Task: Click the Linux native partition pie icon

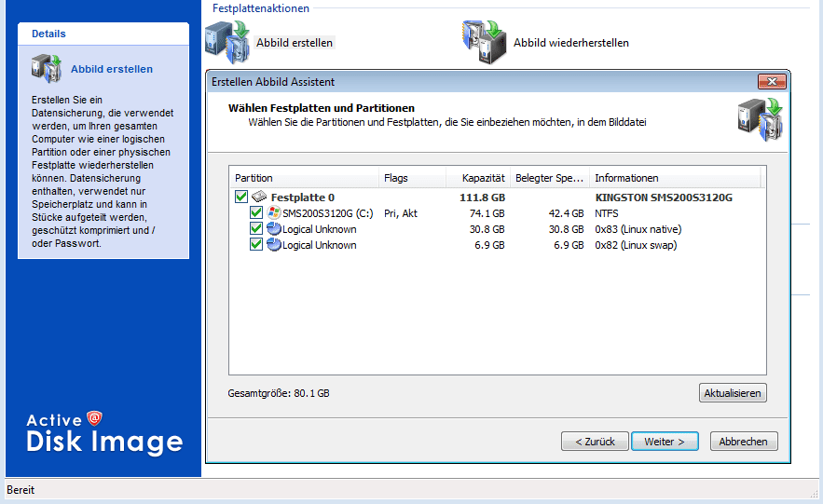Action: (x=274, y=228)
